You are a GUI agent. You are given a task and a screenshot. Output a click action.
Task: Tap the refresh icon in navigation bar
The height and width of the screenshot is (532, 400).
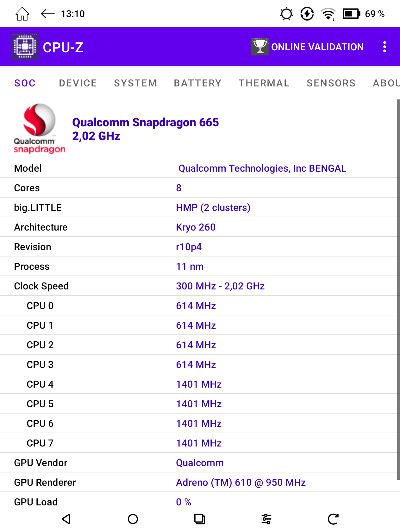[333, 519]
